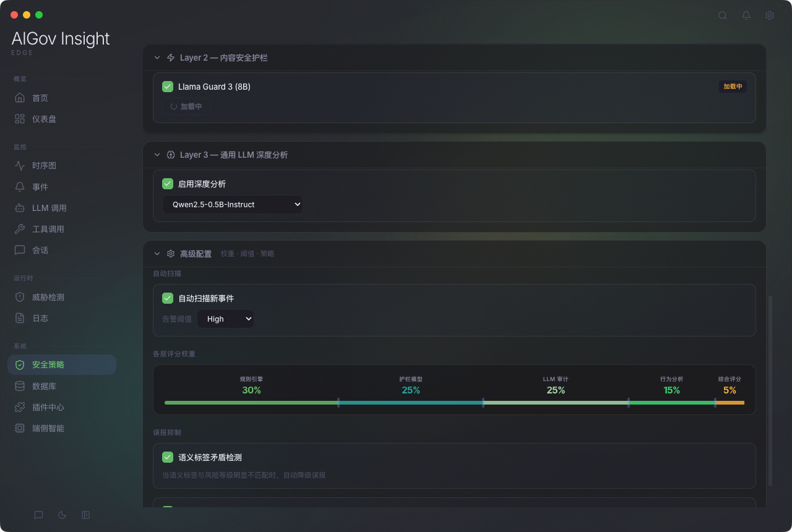Disable 启用深度分析 checkbox
This screenshot has width=792, height=532.
click(x=167, y=184)
